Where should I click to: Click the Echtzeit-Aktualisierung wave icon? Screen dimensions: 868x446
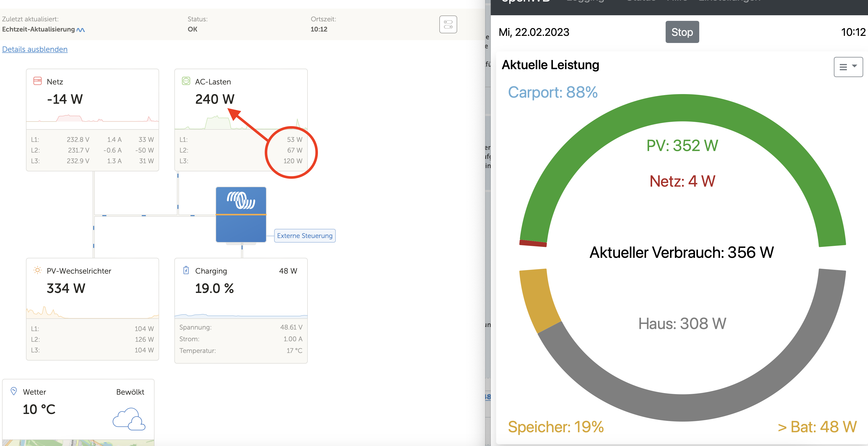pos(81,30)
